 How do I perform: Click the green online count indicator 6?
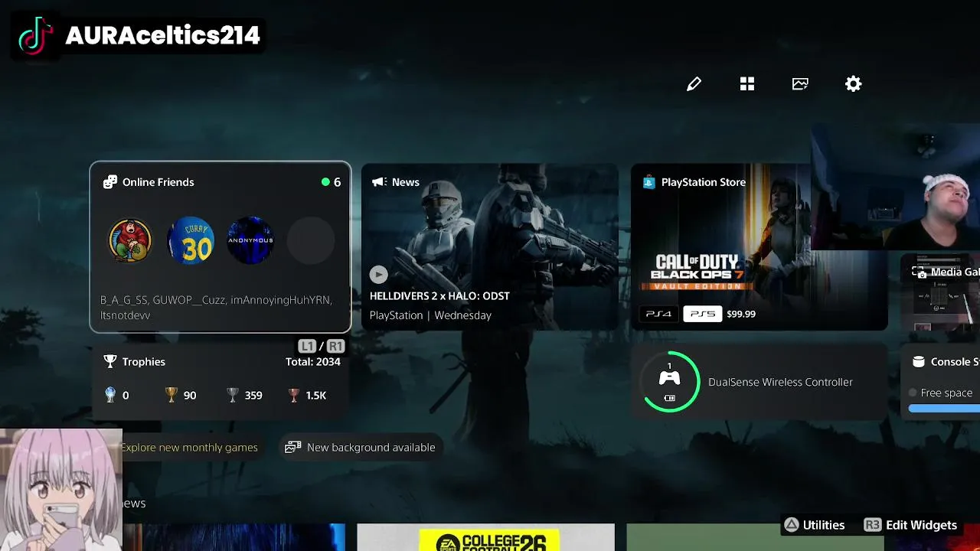click(332, 182)
